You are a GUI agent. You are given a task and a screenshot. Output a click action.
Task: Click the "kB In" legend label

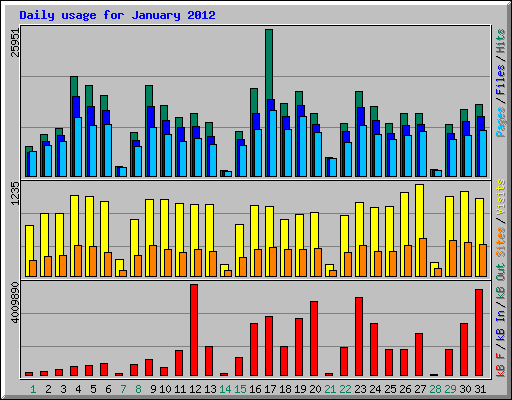click(x=501, y=326)
